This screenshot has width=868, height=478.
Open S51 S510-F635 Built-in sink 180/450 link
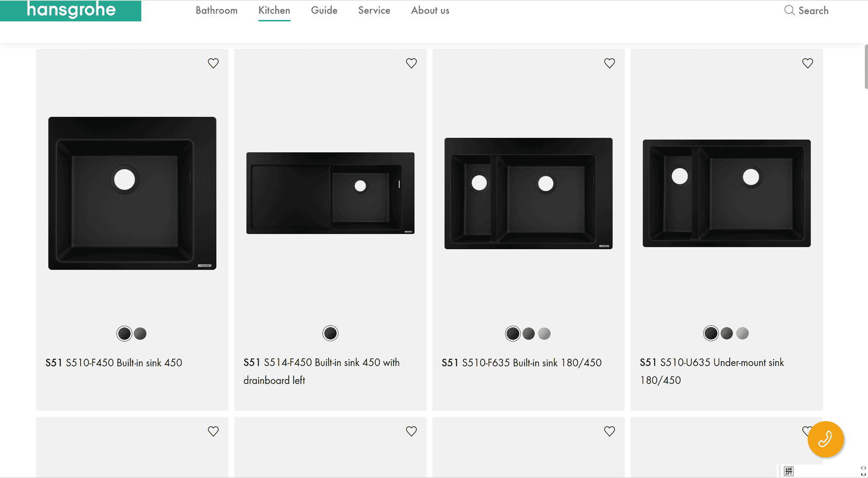click(x=521, y=362)
